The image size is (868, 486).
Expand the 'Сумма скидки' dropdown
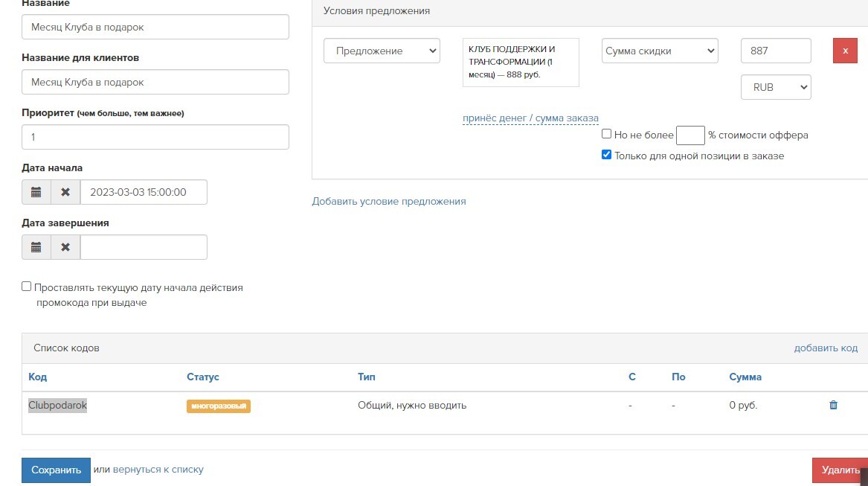660,51
